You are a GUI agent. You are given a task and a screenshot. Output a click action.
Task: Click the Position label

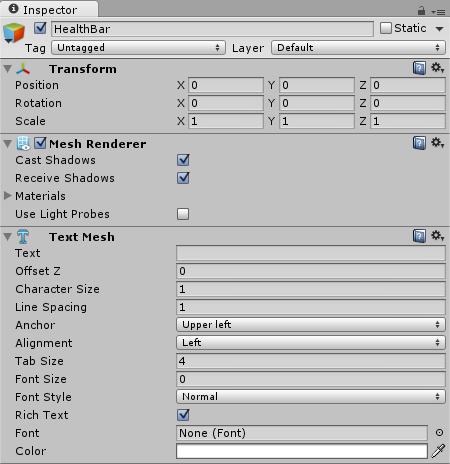37,85
